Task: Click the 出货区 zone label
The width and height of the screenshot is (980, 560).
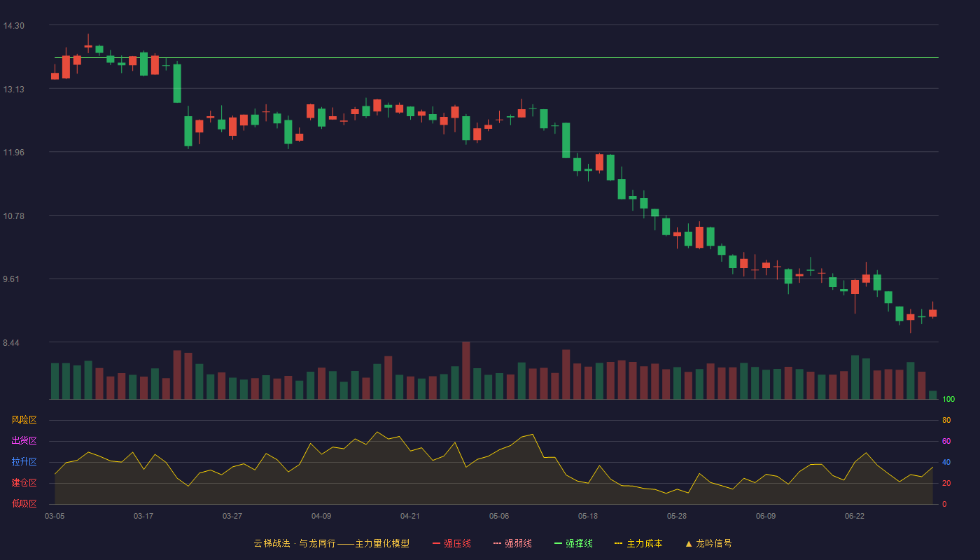Action: pyautogui.click(x=24, y=441)
